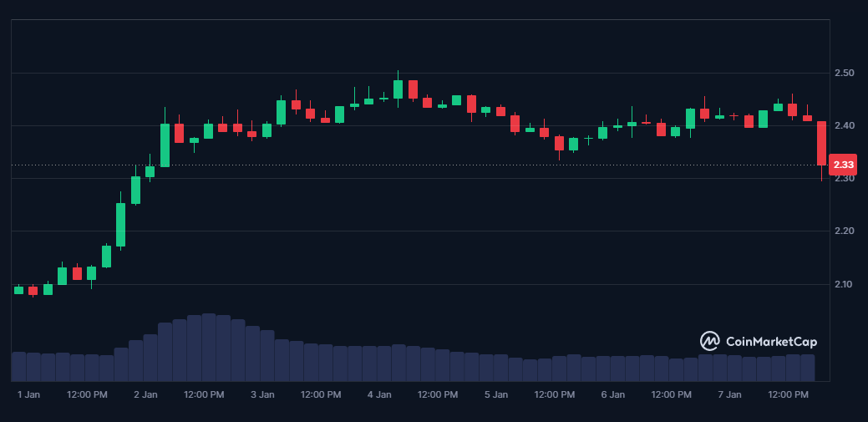Click the red 2.33 current price tag
Viewport: 868px width, 422px height.
tap(843, 165)
